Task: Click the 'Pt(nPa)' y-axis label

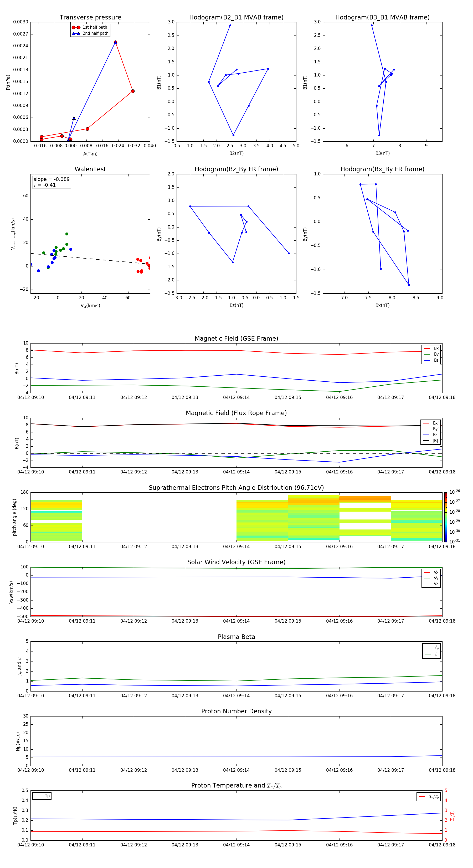Action: pos(8,82)
